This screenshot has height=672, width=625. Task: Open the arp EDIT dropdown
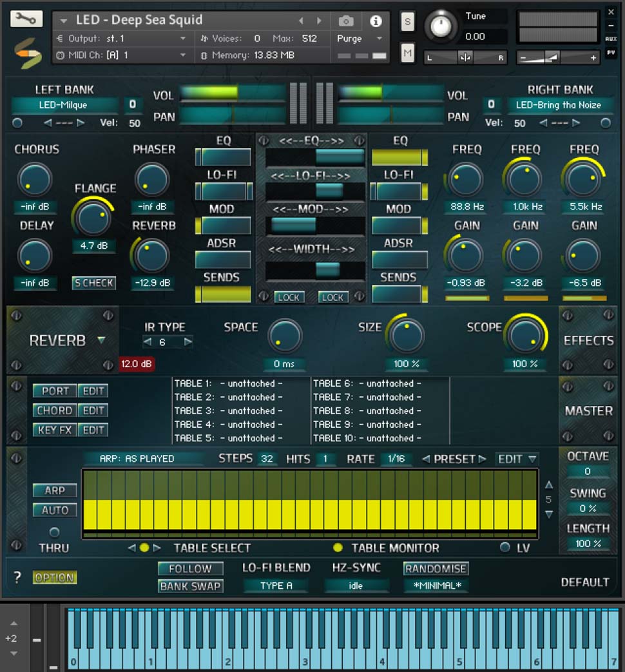[x=517, y=459]
